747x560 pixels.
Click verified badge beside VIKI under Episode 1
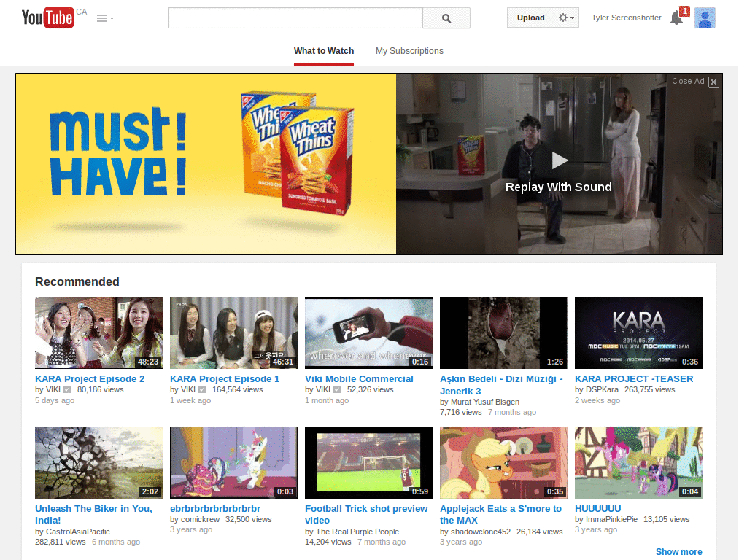click(x=202, y=390)
